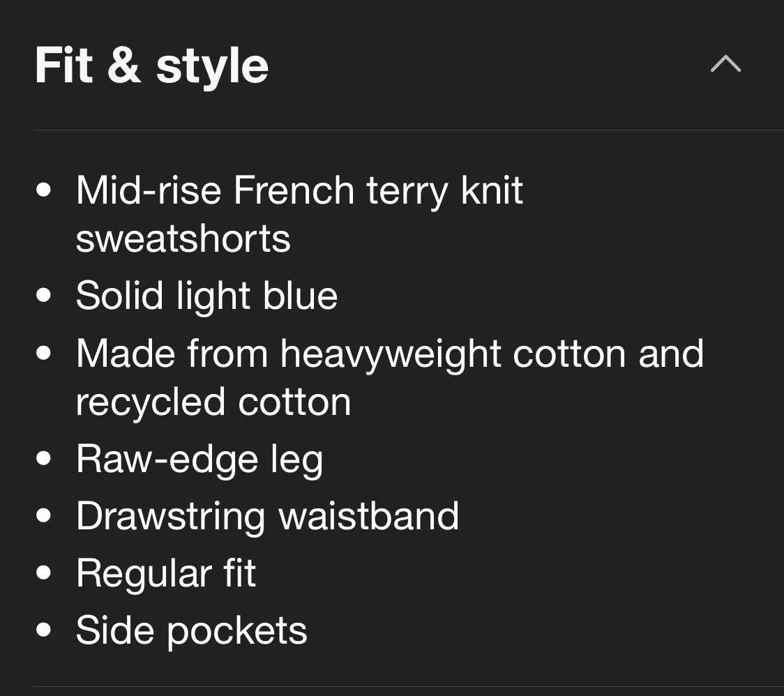
Task: Select the Solid light blue text
Action: pos(207,295)
